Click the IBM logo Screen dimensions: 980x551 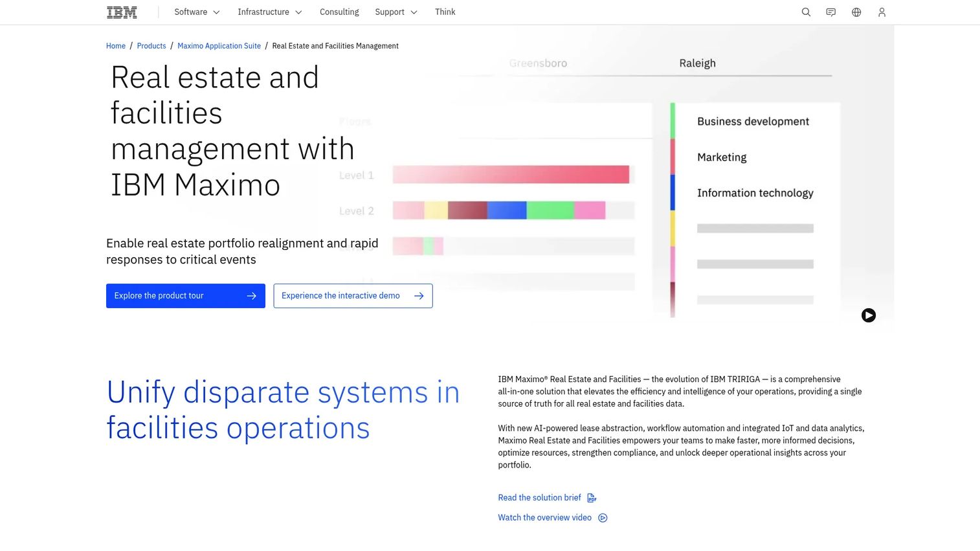click(122, 12)
